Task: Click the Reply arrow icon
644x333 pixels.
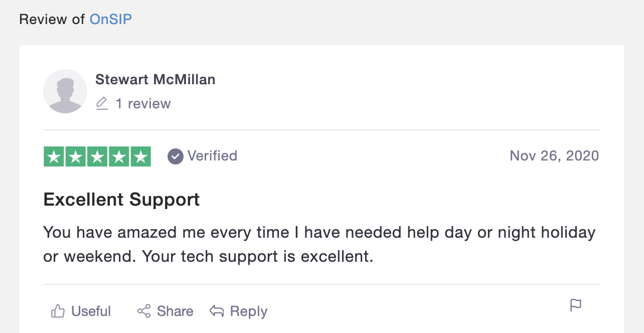Action: click(216, 311)
